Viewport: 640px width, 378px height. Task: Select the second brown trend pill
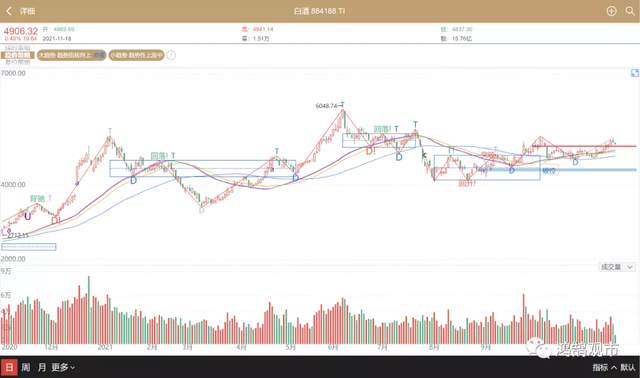pyautogui.click(x=136, y=55)
